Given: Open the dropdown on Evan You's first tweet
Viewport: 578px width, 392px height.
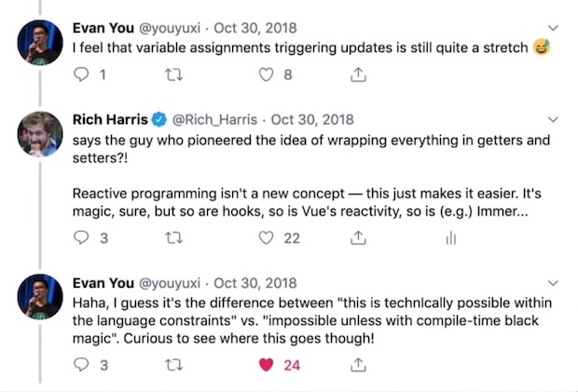Looking at the screenshot, I should [553, 28].
